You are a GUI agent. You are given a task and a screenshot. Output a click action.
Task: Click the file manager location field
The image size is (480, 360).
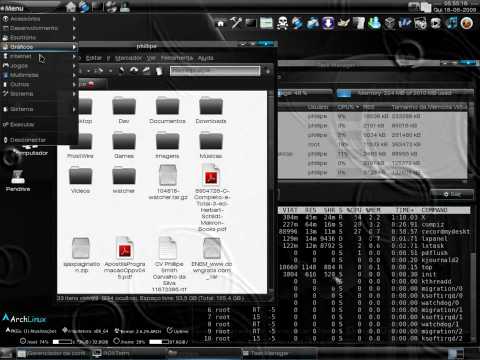(x=215, y=71)
